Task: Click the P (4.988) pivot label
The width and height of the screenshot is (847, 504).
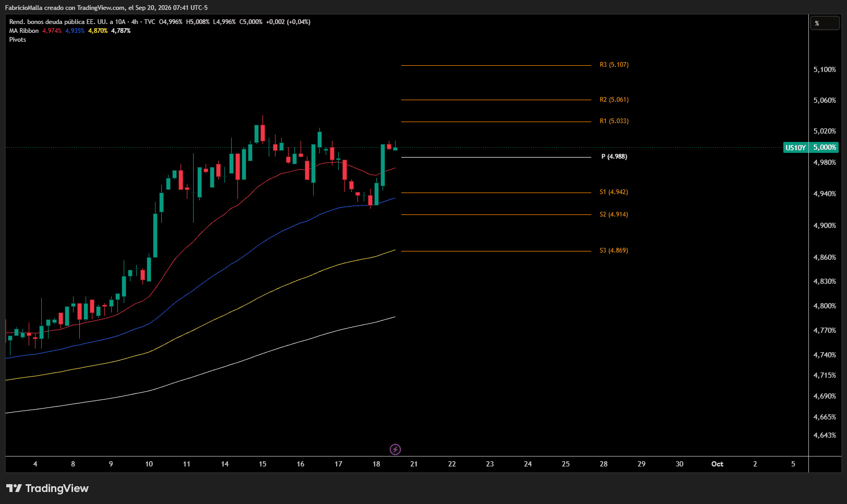Action: [614, 157]
